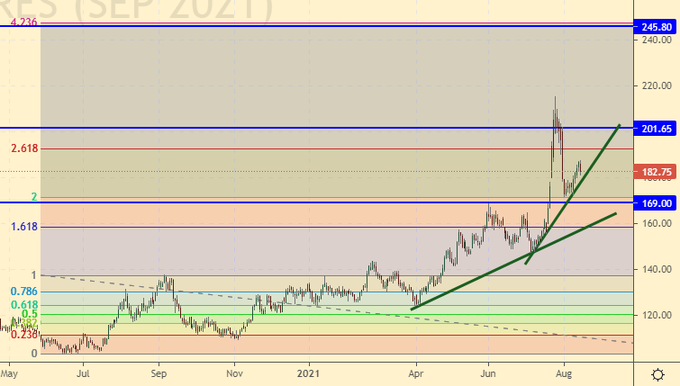The height and width of the screenshot is (386, 680).
Task: Click the 2021 label on time axis
Action: 308,373
